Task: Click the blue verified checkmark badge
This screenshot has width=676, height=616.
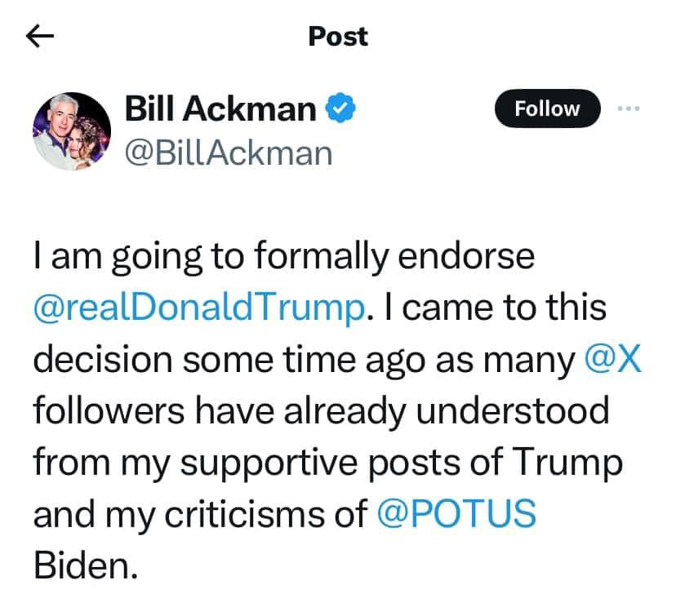Action: pyautogui.click(x=341, y=108)
